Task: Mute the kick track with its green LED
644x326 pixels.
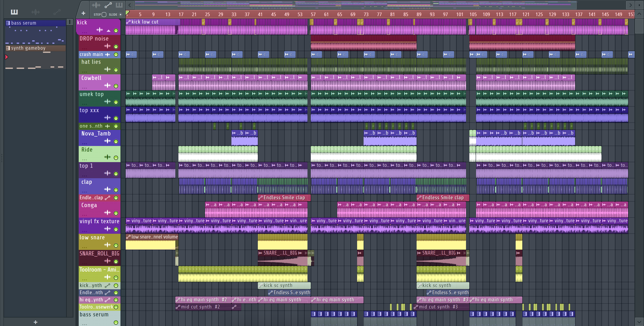Action: click(x=116, y=30)
